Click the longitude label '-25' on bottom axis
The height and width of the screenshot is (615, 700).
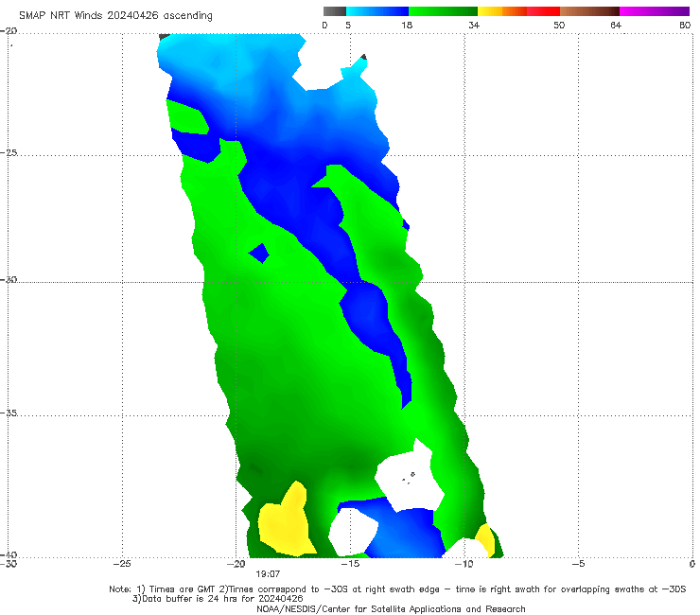[x=122, y=564]
